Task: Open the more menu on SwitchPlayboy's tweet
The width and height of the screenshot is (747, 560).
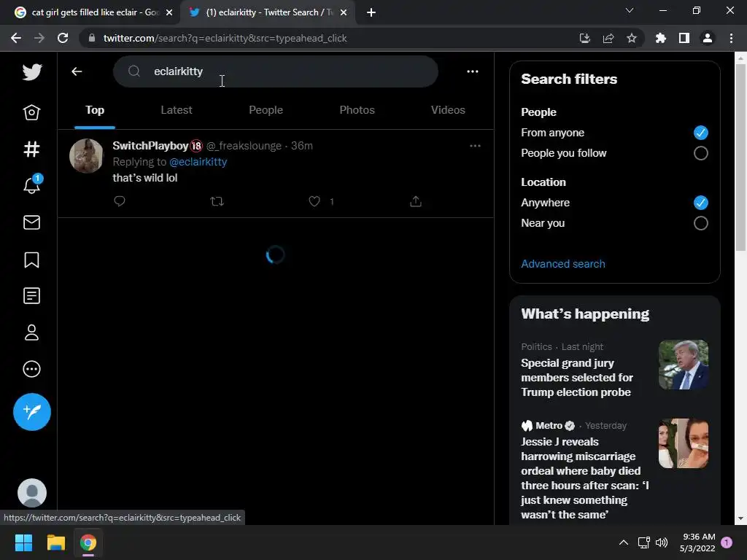Action: [x=475, y=146]
